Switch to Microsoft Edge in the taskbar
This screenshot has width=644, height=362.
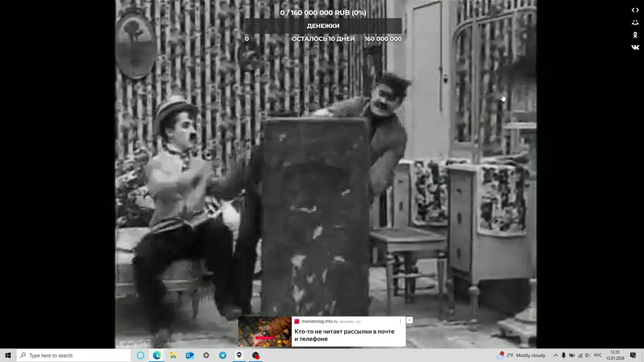(157, 355)
